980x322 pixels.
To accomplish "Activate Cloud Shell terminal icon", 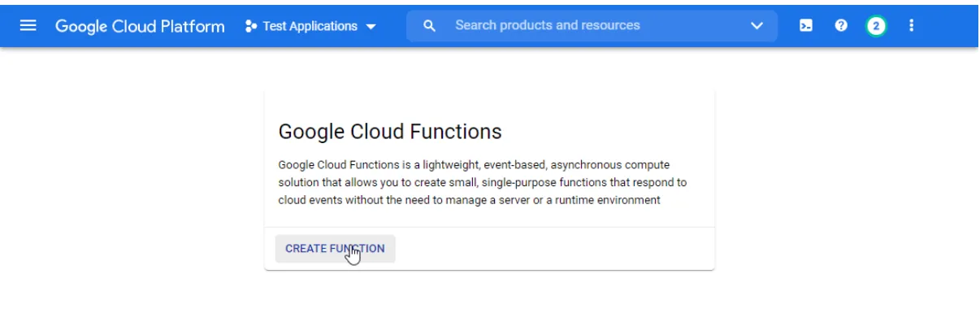I will click(x=806, y=26).
